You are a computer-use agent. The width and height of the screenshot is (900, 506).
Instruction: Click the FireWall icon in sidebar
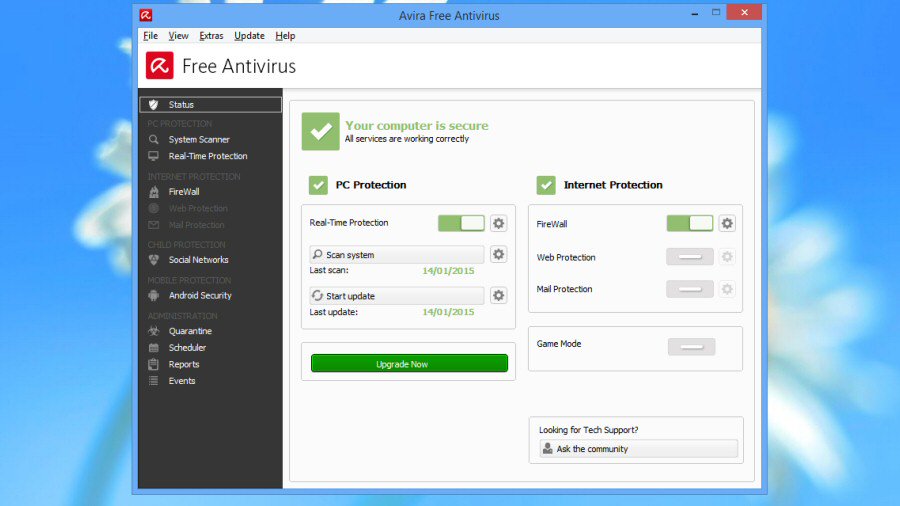153,192
